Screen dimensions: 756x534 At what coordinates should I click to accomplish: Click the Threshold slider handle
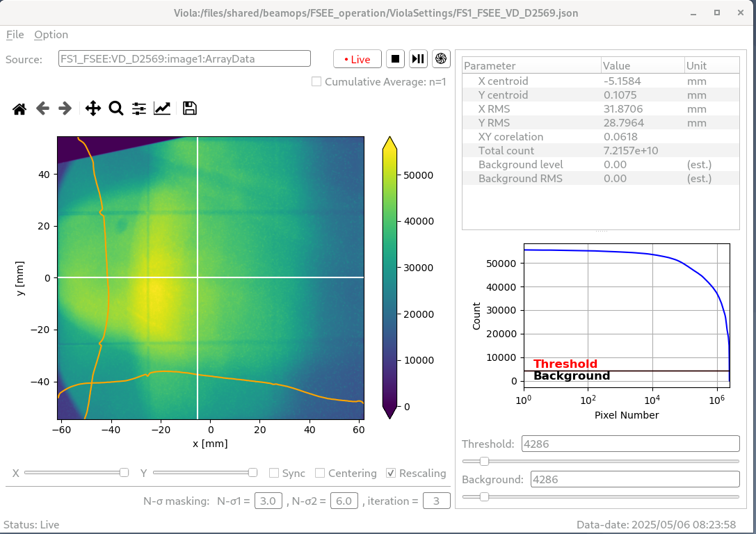point(484,461)
